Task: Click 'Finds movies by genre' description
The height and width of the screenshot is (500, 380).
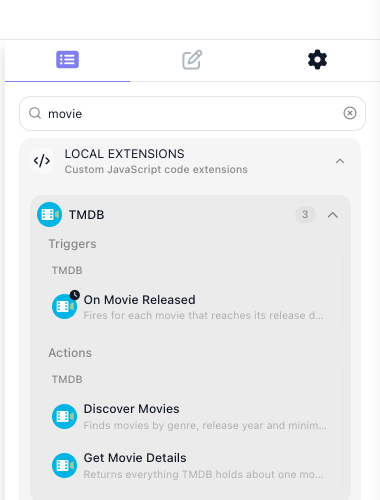Action: click(x=205, y=425)
